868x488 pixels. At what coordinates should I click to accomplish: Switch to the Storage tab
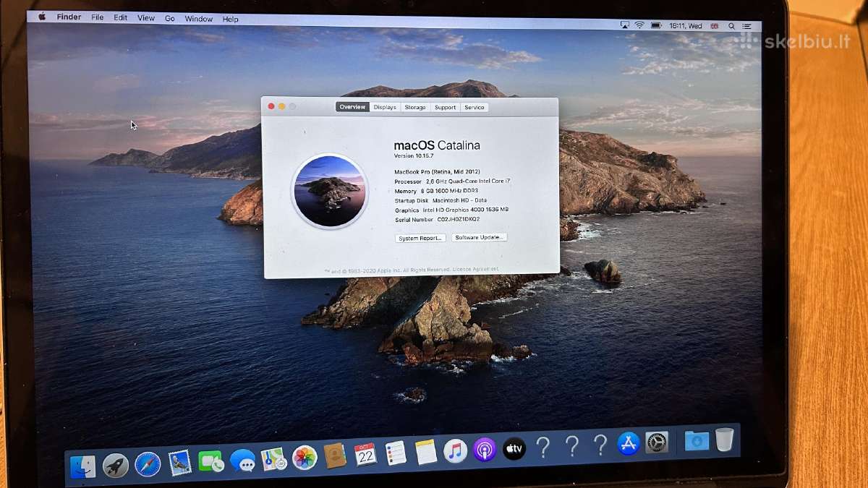pos(415,107)
